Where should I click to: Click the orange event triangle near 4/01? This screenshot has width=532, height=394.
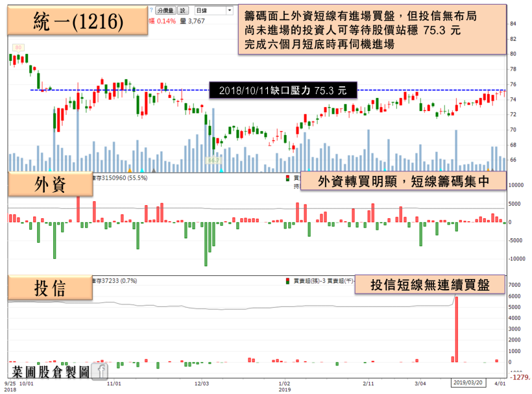point(489,169)
